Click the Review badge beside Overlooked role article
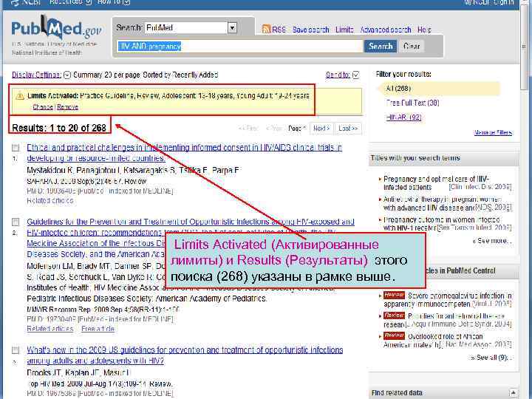Screen dimensions: 532x399 (394, 336)
